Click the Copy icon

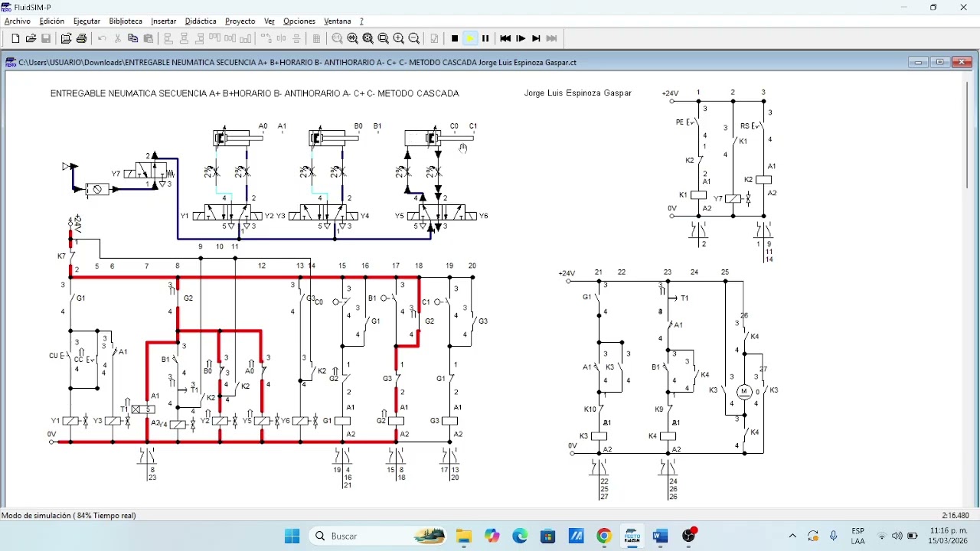click(x=133, y=38)
